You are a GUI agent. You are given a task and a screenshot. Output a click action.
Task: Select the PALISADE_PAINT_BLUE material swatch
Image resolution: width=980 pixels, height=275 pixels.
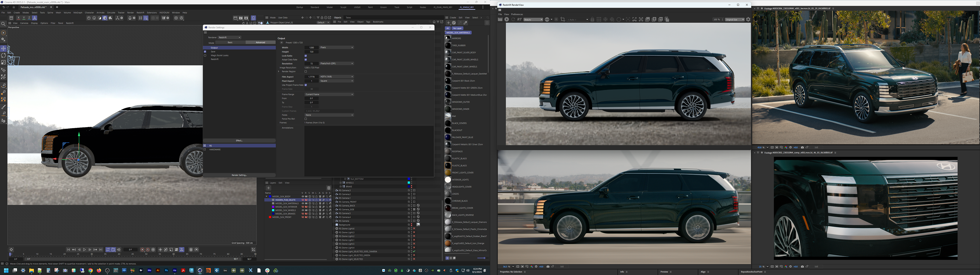point(448,137)
